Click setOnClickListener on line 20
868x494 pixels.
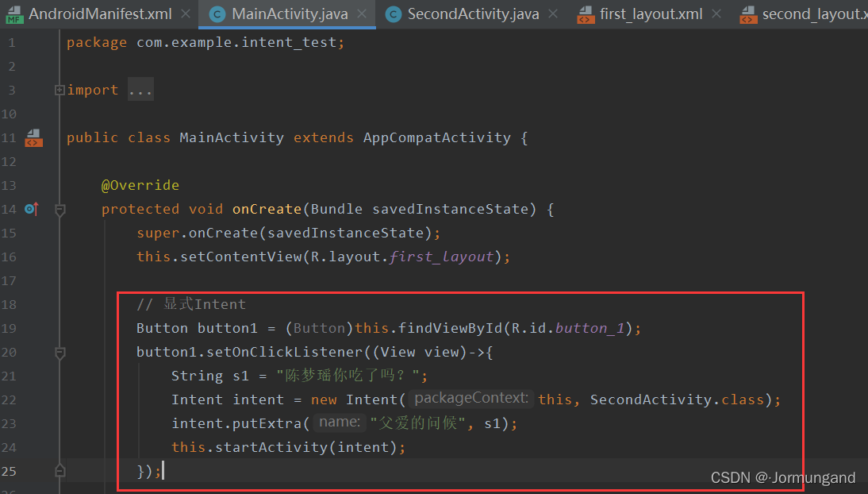[285, 352]
